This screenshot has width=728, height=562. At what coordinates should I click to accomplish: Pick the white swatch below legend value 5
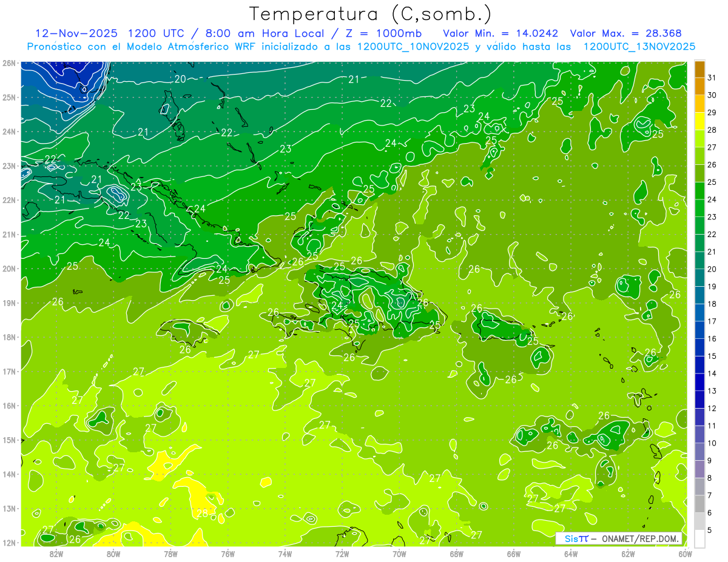[699, 538]
